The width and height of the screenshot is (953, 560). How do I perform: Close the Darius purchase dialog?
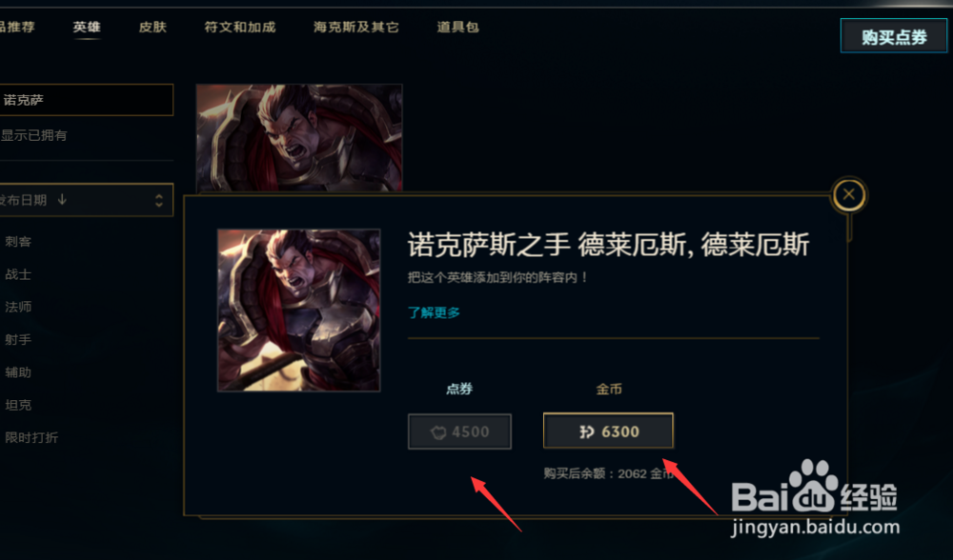848,194
